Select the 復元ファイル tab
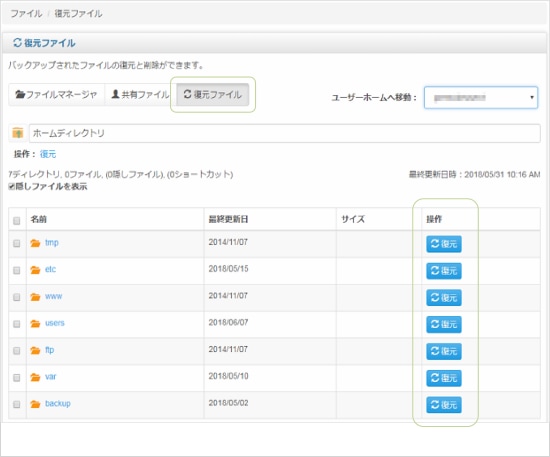The width and height of the screenshot is (550, 457). click(213, 94)
